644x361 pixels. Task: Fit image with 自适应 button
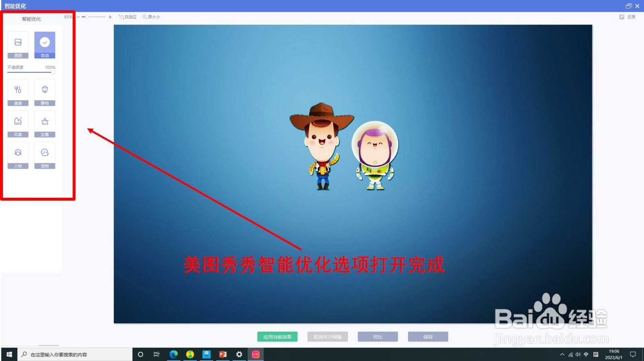(128, 17)
